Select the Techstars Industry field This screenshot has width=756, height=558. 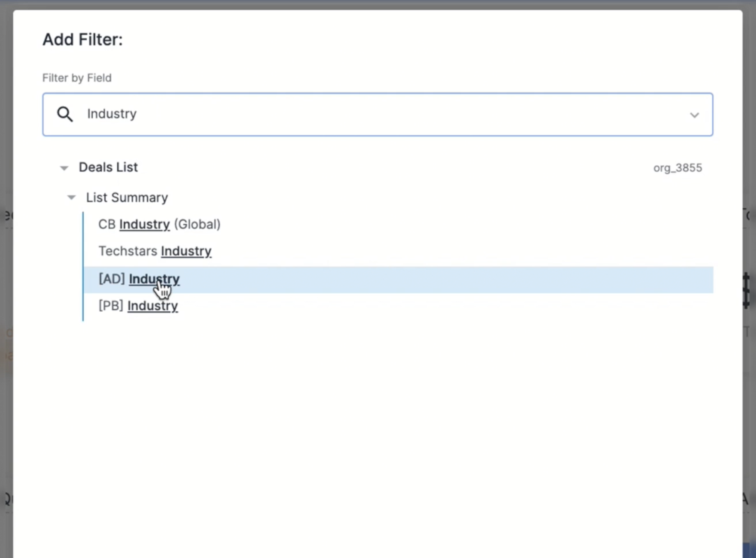(155, 251)
